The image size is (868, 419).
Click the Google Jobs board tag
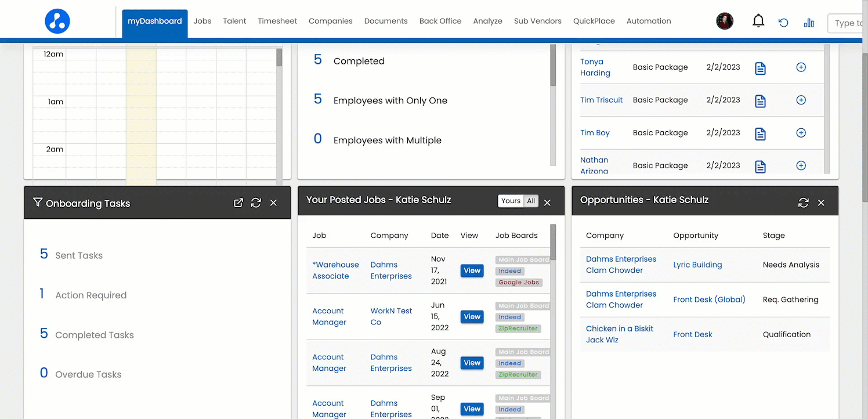tap(519, 283)
